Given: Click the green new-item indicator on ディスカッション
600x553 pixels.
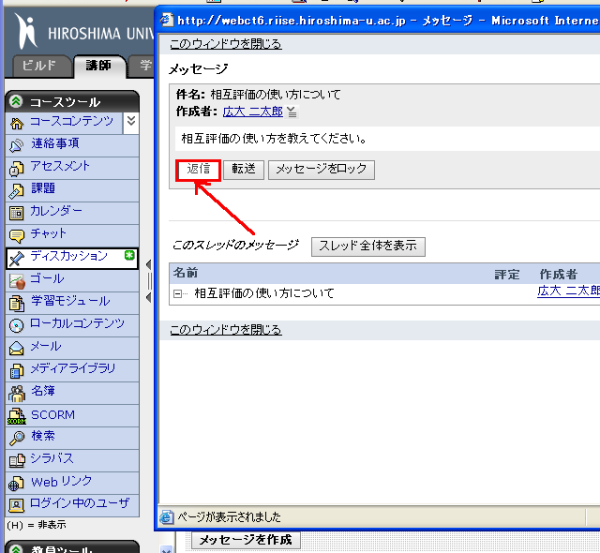Looking at the screenshot, I should coord(130,255).
